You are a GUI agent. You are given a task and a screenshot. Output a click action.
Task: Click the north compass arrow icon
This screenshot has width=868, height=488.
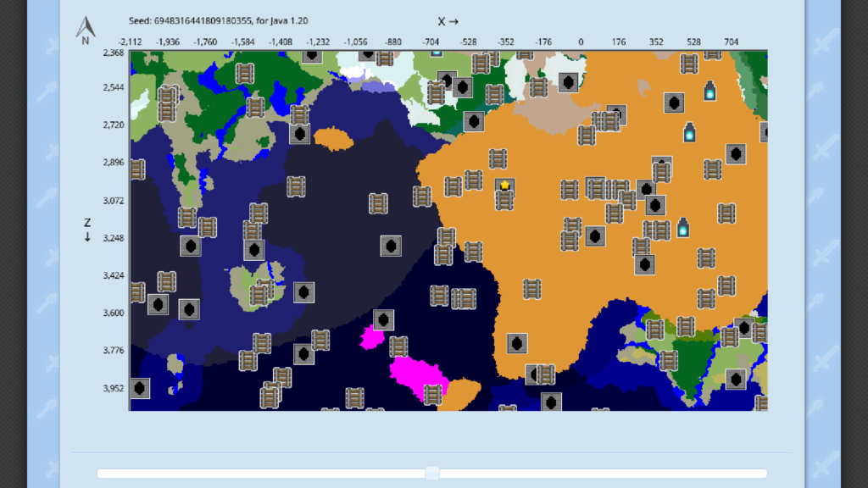(x=85, y=30)
